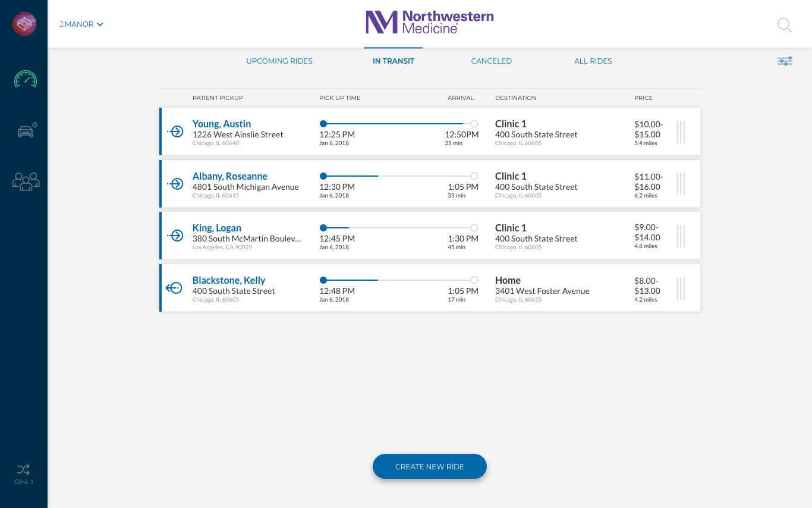The width and height of the screenshot is (812, 508).
Task: Open patient link King, Logan
Action: (216, 228)
